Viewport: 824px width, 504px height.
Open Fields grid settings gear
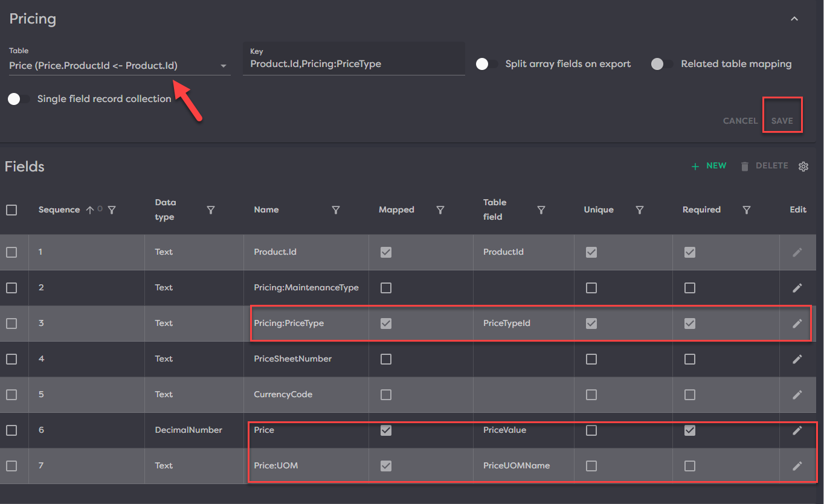tap(803, 167)
